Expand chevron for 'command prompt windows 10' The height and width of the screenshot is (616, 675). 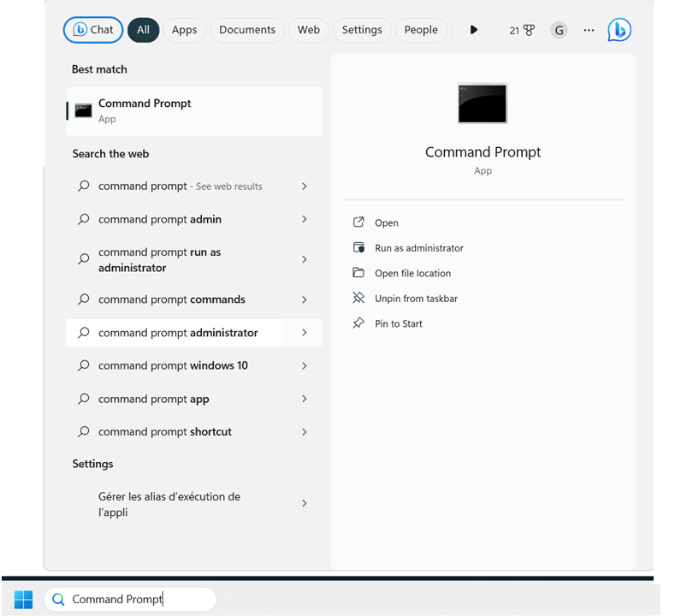coord(305,366)
